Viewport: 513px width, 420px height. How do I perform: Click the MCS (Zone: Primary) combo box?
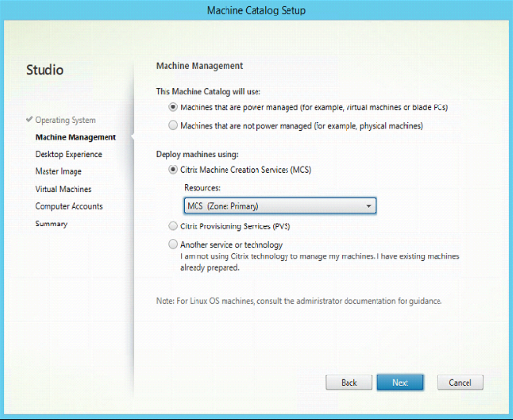click(x=280, y=206)
